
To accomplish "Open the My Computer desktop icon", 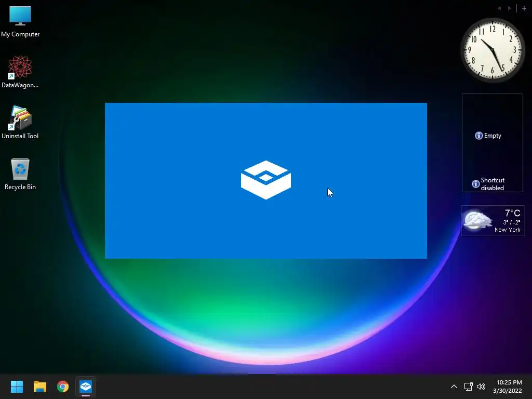I will pyautogui.click(x=20, y=21).
